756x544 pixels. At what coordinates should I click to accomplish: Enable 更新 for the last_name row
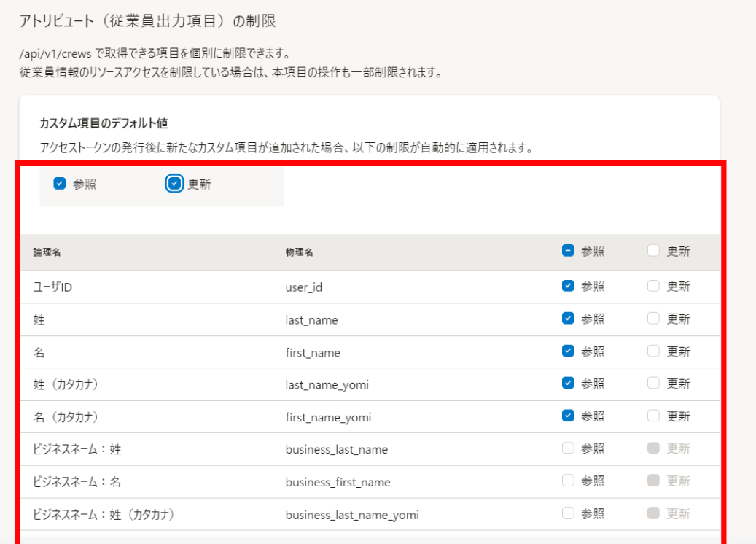653,319
